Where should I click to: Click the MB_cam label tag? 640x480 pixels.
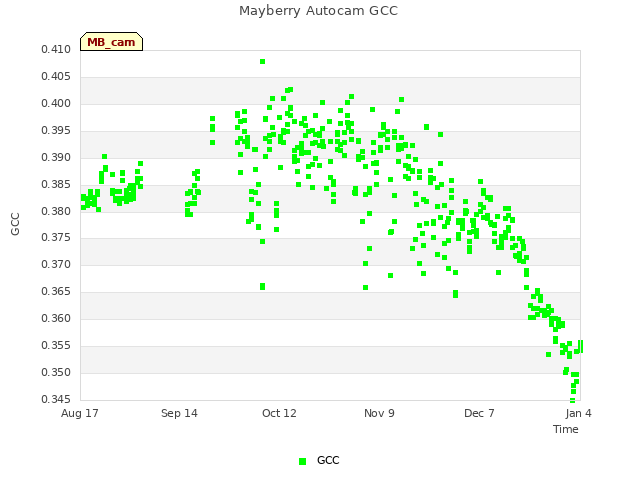(x=111, y=42)
